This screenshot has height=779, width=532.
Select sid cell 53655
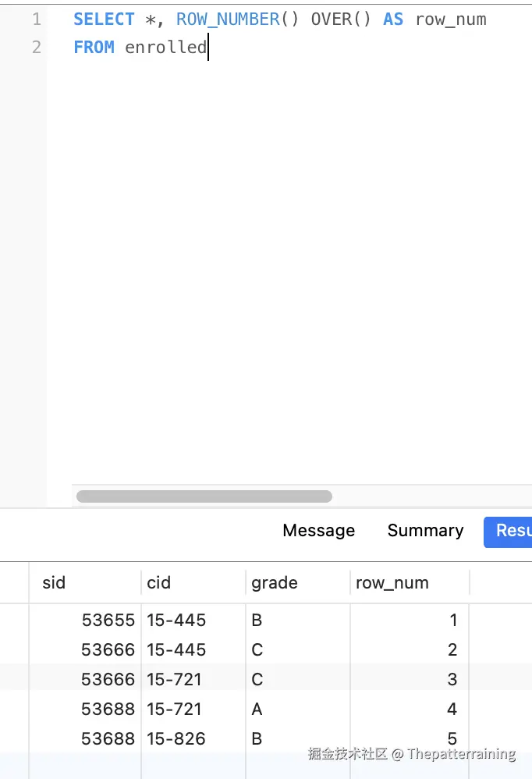coord(108,621)
